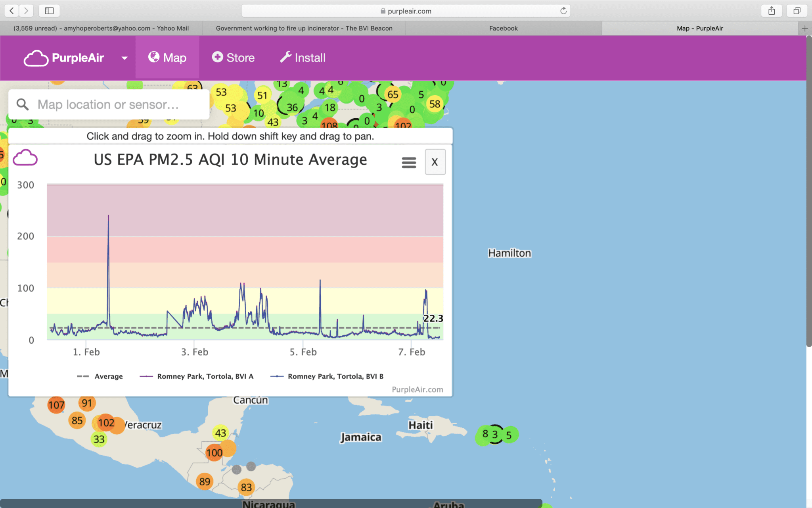812x508 pixels.
Task: Open the Safari share menu
Action: click(771, 11)
